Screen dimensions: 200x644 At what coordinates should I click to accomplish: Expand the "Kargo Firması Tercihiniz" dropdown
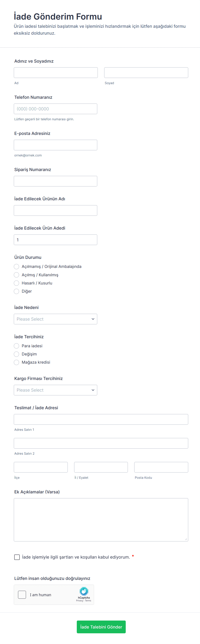(x=55, y=390)
